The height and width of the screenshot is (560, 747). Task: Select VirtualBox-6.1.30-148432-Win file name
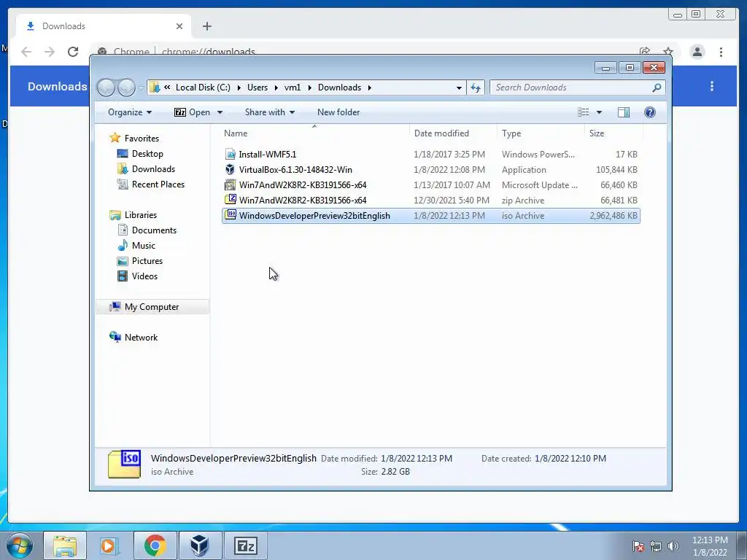tap(295, 169)
